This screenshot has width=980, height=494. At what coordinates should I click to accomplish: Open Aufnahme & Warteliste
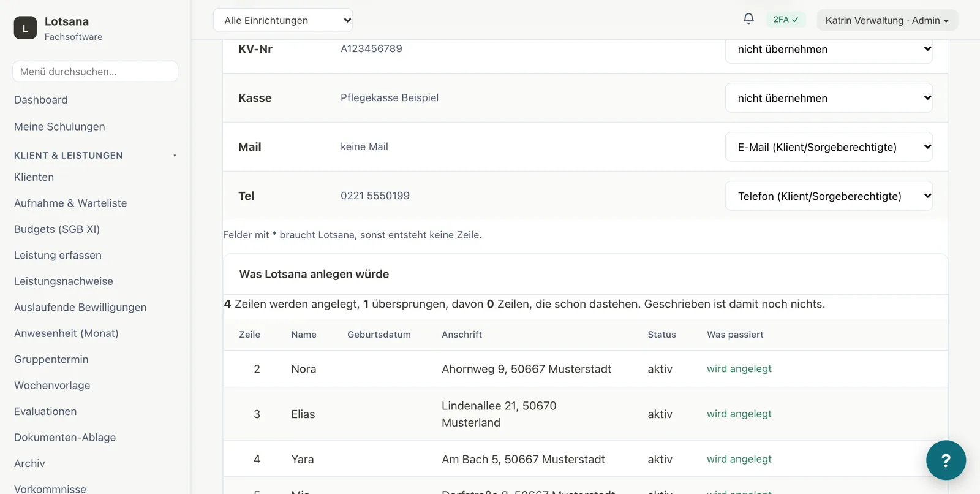(x=70, y=203)
